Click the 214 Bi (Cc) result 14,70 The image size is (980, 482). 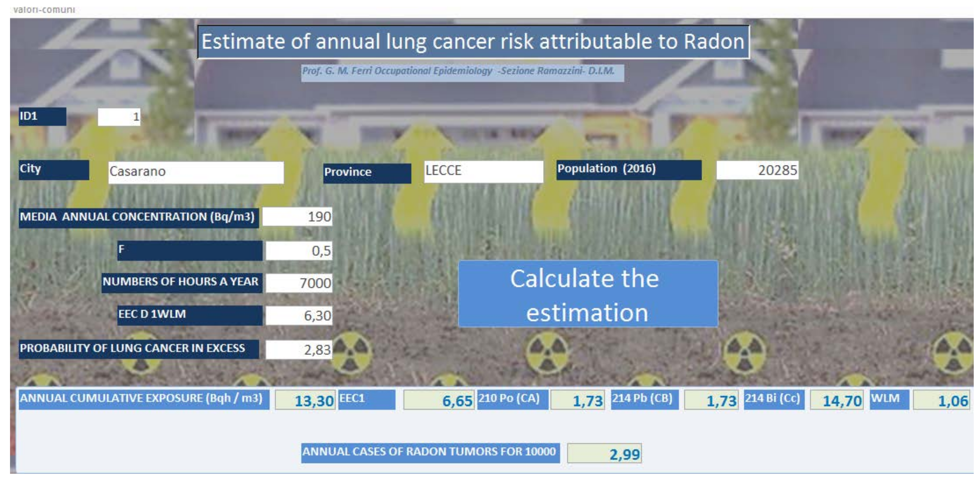pyautogui.click(x=836, y=400)
